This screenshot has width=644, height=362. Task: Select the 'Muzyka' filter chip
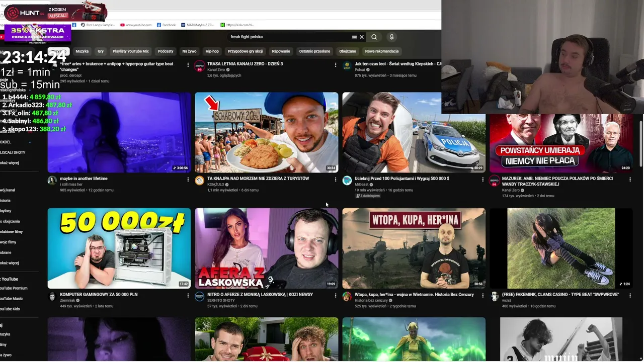[x=82, y=51]
